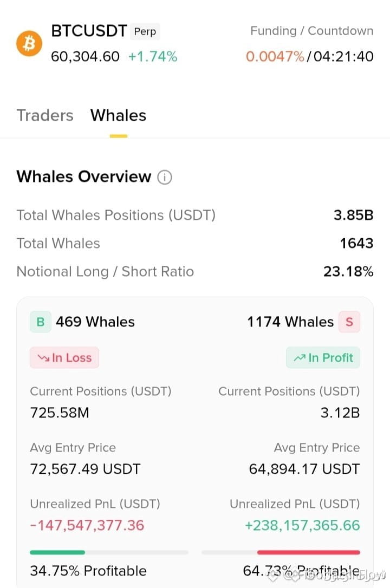The height and width of the screenshot is (588, 390).
Task: Select the Whales tab
Action: tap(118, 115)
